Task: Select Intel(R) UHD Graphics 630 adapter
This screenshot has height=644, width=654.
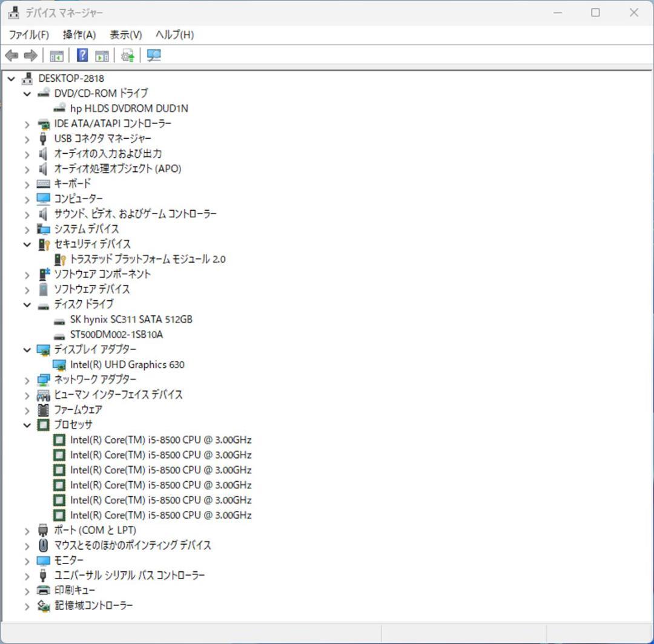Action: point(127,365)
